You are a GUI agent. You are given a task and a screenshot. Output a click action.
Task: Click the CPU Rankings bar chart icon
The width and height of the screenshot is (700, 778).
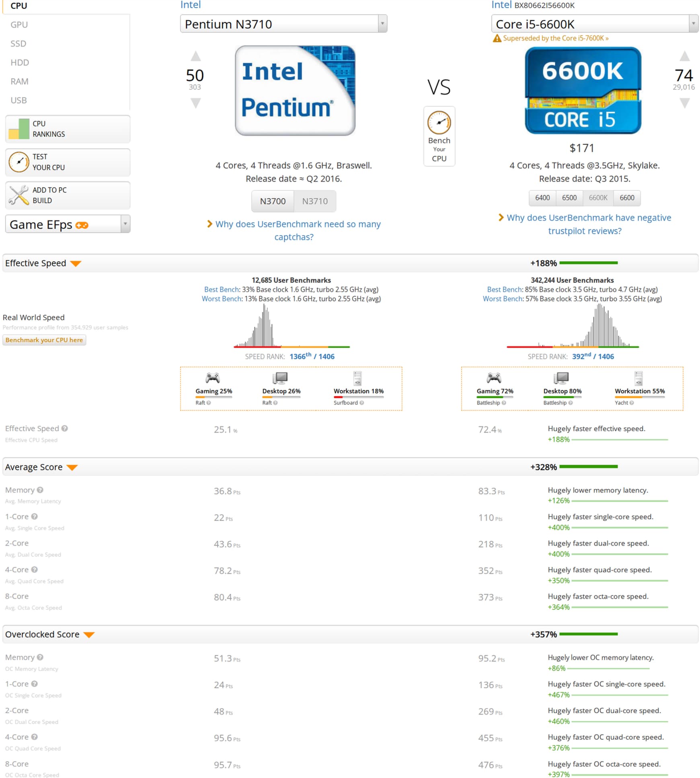[x=19, y=129]
